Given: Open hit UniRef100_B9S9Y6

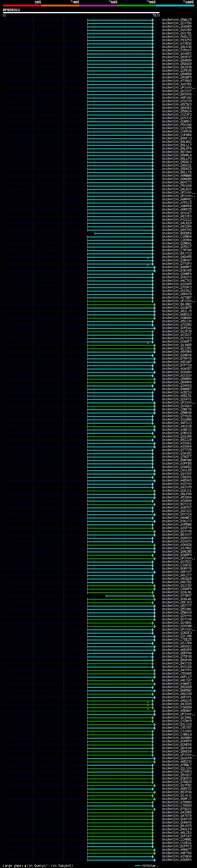Looking at the screenshot, I should click(177, 94).
